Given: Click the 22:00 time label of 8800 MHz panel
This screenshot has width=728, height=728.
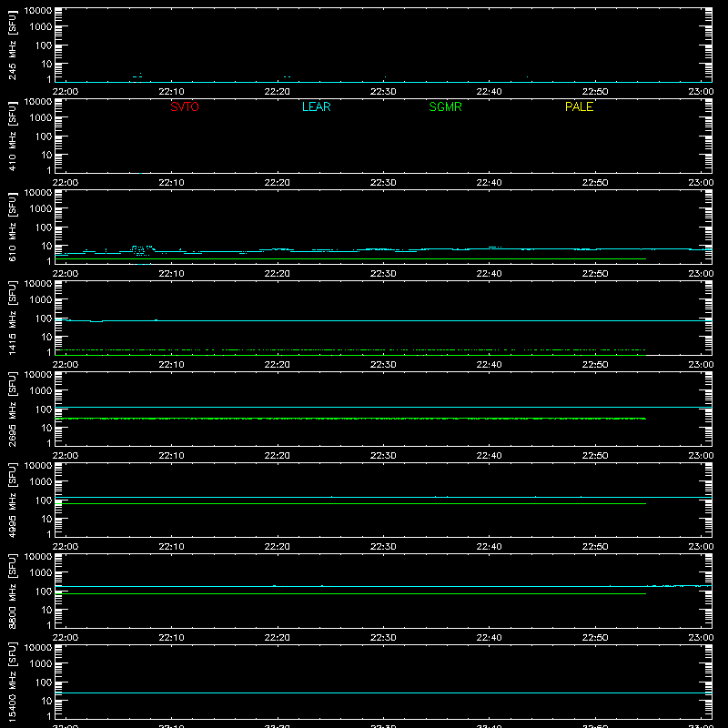Looking at the screenshot, I should click(x=66, y=638).
